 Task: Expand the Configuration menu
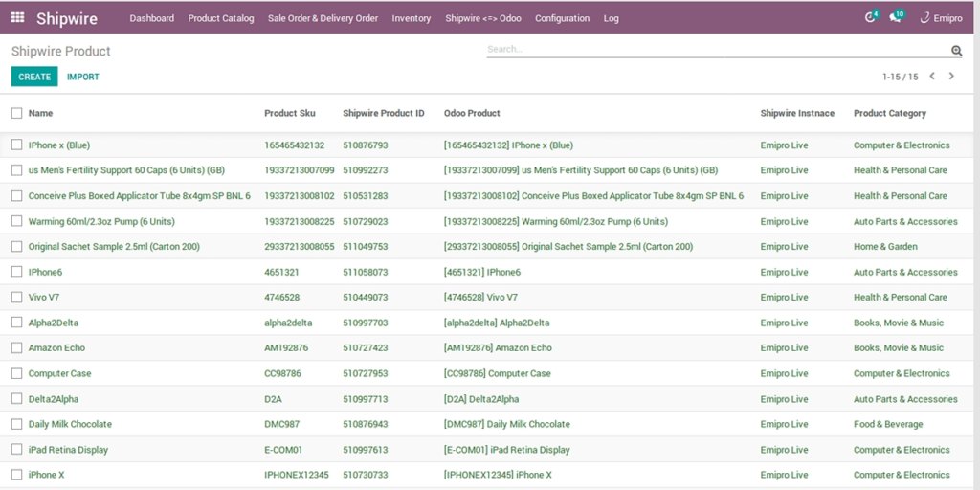pyautogui.click(x=562, y=18)
